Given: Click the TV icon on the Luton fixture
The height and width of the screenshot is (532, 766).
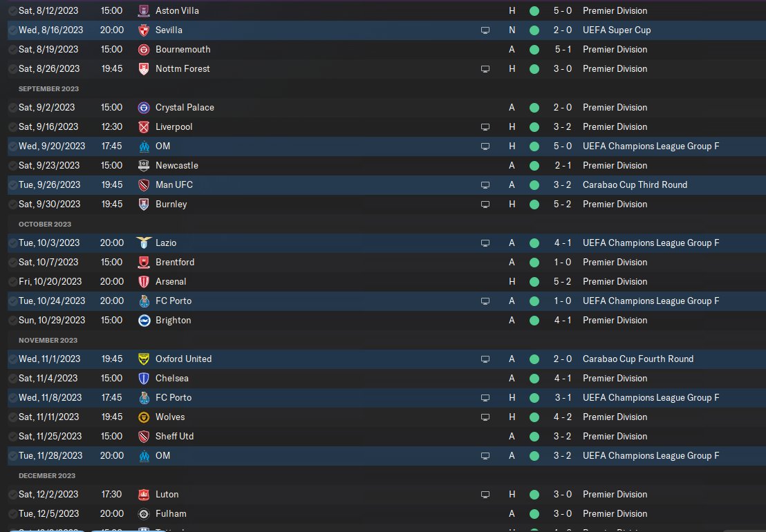Looking at the screenshot, I should point(485,495).
